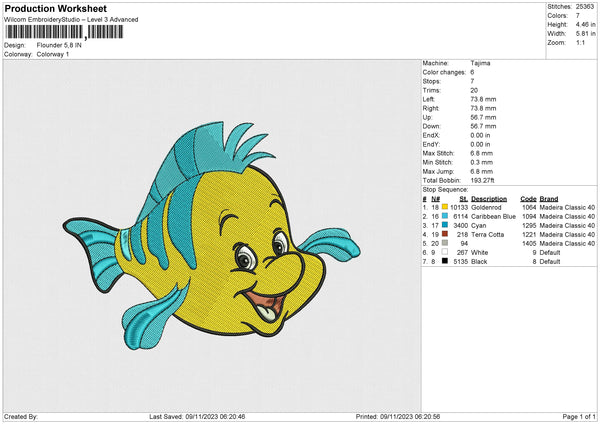Screen dimensions: 600x424
Task: Click the Terra Cotta color swatch
Action: tap(445, 234)
